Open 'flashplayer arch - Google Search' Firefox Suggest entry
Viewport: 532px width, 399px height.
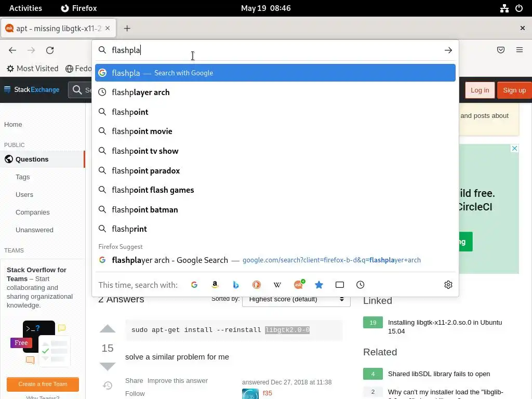pyautogui.click(x=275, y=260)
